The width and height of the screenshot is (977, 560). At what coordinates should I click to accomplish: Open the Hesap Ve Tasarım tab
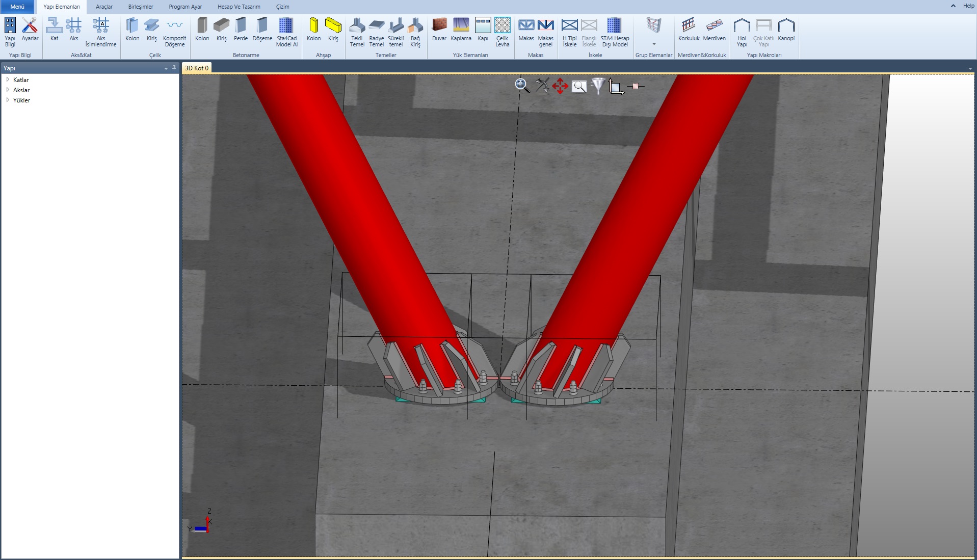(x=239, y=7)
